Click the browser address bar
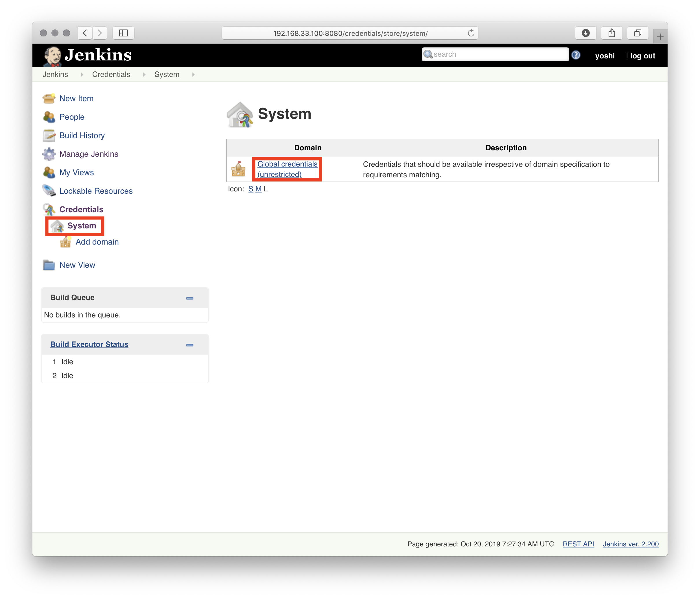The width and height of the screenshot is (700, 599). tap(350, 33)
